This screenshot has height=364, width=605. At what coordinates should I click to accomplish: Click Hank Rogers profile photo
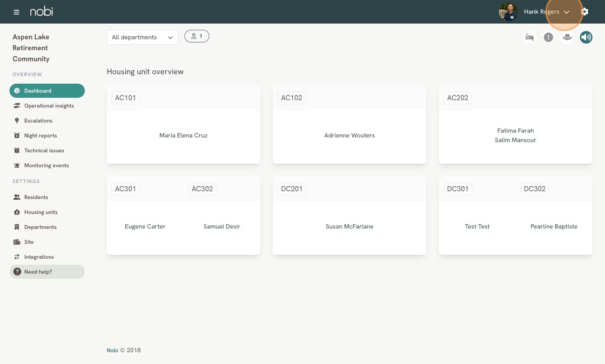click(x=508, y=12)
